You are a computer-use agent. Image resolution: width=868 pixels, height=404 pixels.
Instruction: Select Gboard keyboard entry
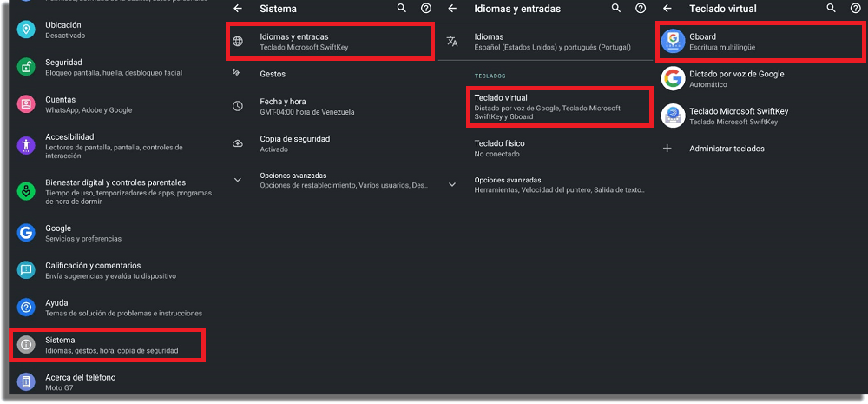(759, 42)
